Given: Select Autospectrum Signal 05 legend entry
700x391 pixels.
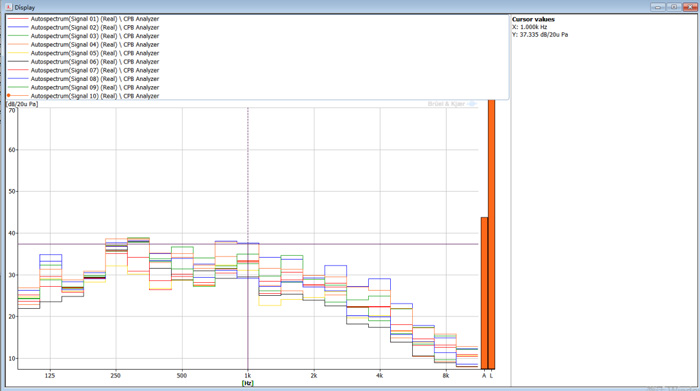Looking at the screenshot, I should coord(83,53).
